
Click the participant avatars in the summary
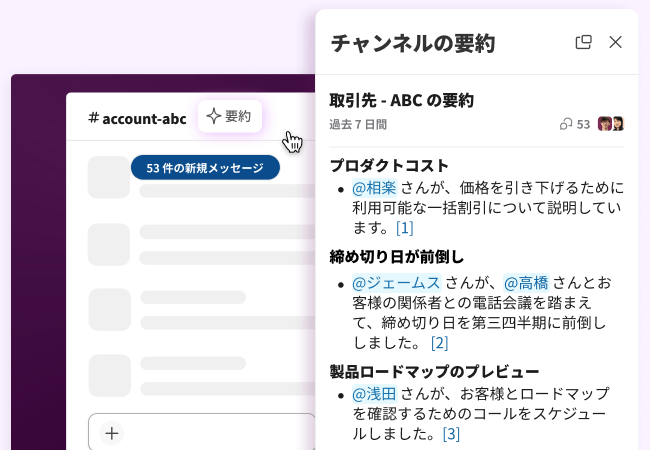[611, 123]
